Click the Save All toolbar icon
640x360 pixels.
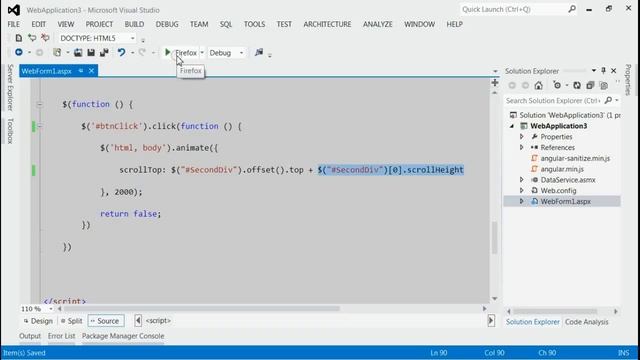pos(104,53)
